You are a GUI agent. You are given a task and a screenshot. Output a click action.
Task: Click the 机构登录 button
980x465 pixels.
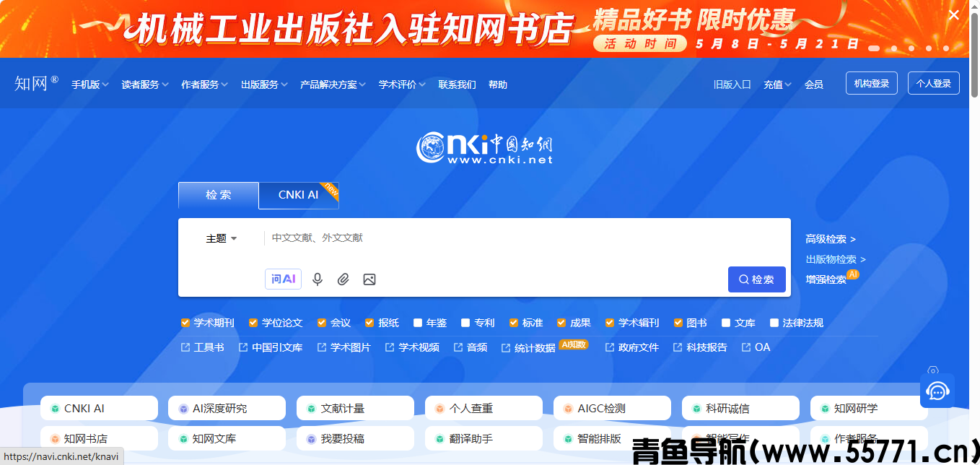click(872, 83)
